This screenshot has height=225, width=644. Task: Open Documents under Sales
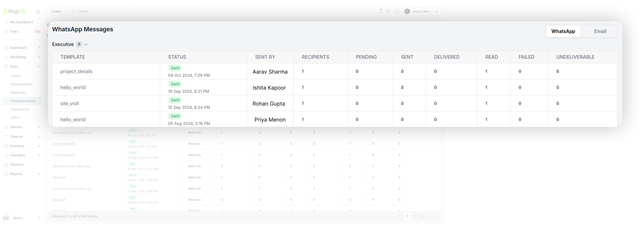(x=20, y=109)
